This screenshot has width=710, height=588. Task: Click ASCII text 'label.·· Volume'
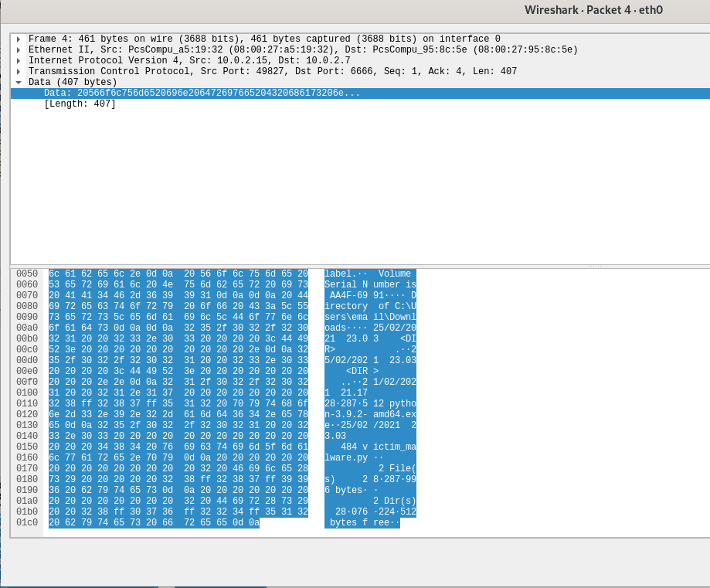coord(369,274)
